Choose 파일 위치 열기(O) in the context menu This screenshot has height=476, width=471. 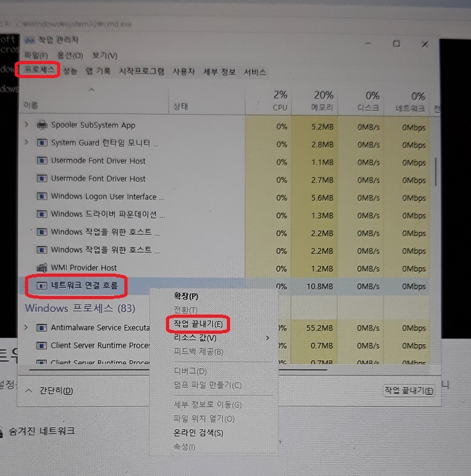pyautogui.click(x=204, y=418)
